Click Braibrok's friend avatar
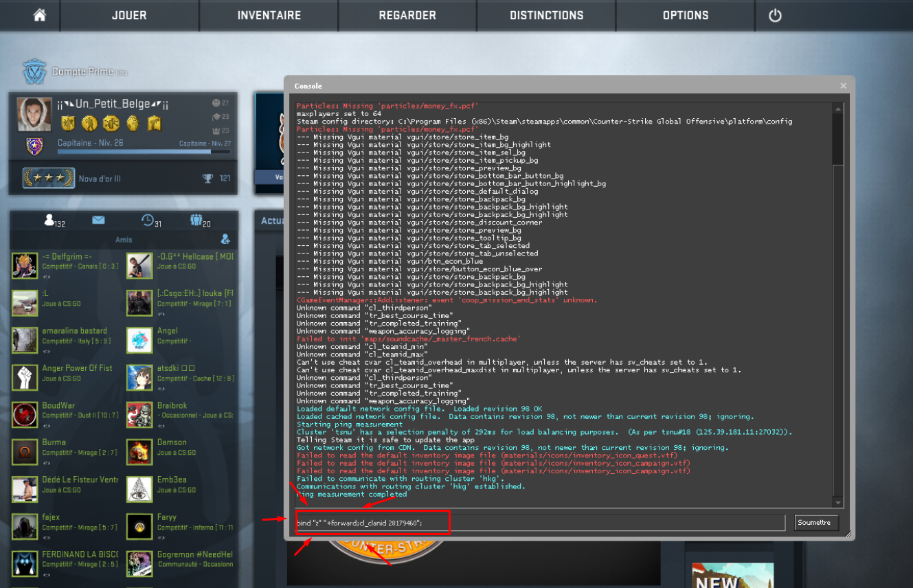Screen dimensions: 913x588 [x=139, y=415]
